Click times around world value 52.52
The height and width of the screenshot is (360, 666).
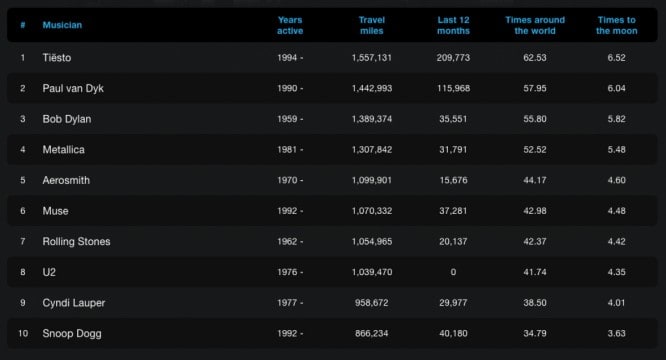click(x=535, y=149)
